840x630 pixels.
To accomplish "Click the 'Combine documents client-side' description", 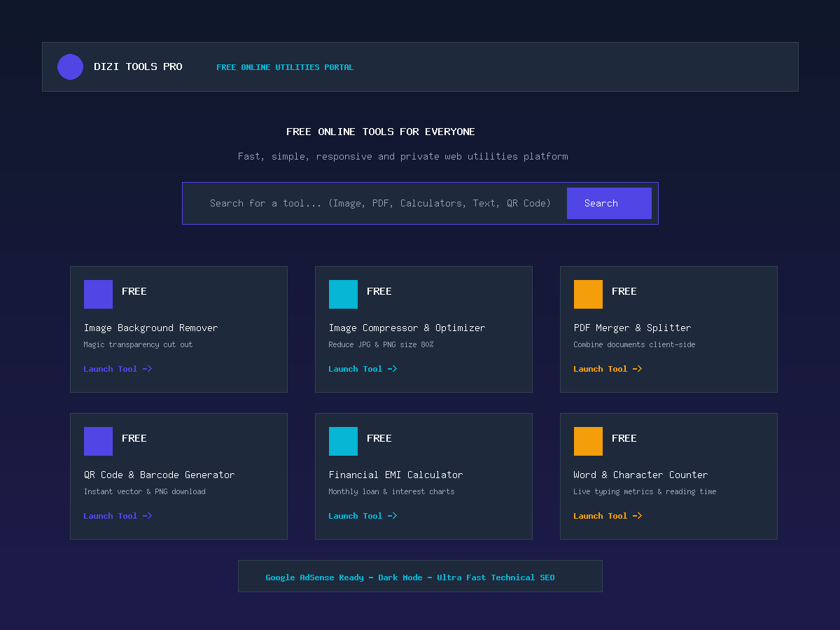I will click(x=634, y=344).
